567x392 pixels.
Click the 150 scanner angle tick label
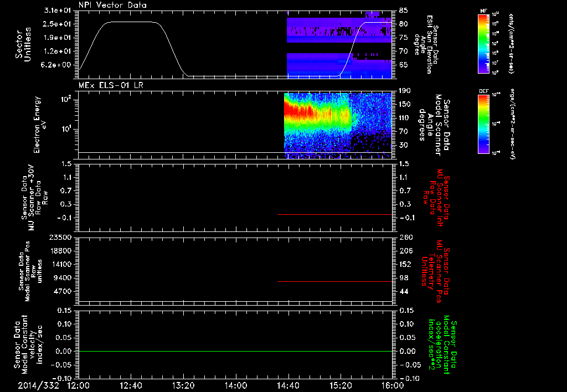[x=405, y=105]
